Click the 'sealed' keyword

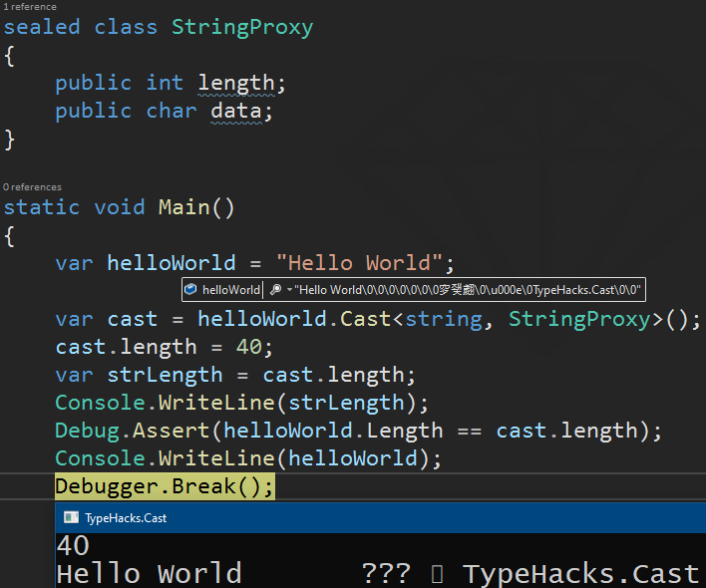click(x=42, y=28)
